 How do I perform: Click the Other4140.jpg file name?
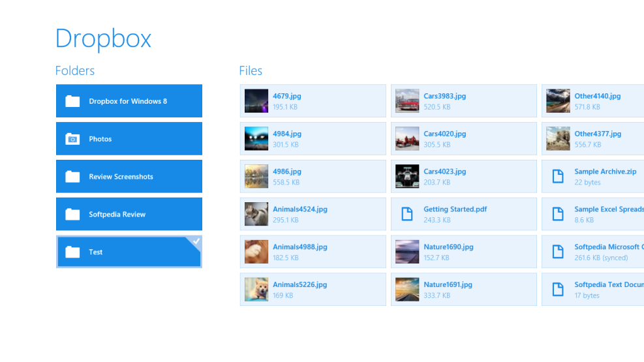point(597,96)
